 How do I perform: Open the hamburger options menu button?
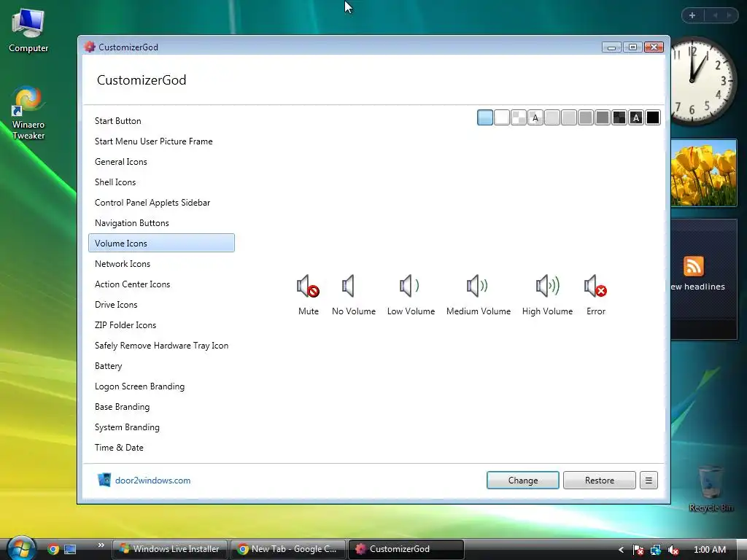click(x=649, y=481)
